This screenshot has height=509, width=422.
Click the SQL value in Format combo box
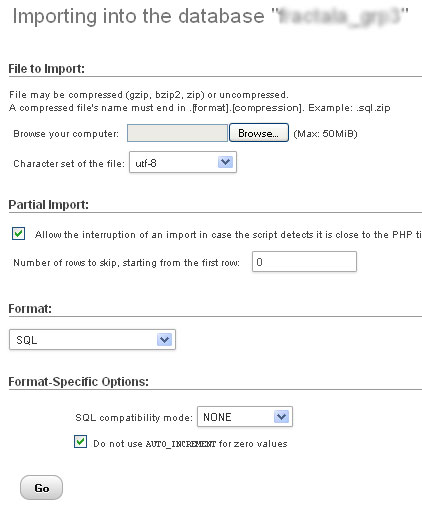pos(27,340)
